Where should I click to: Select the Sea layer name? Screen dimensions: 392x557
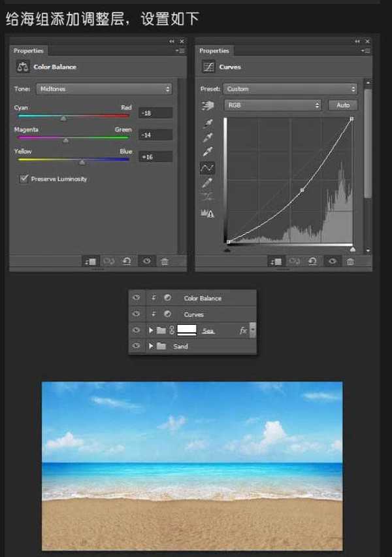tap(208, 331)
